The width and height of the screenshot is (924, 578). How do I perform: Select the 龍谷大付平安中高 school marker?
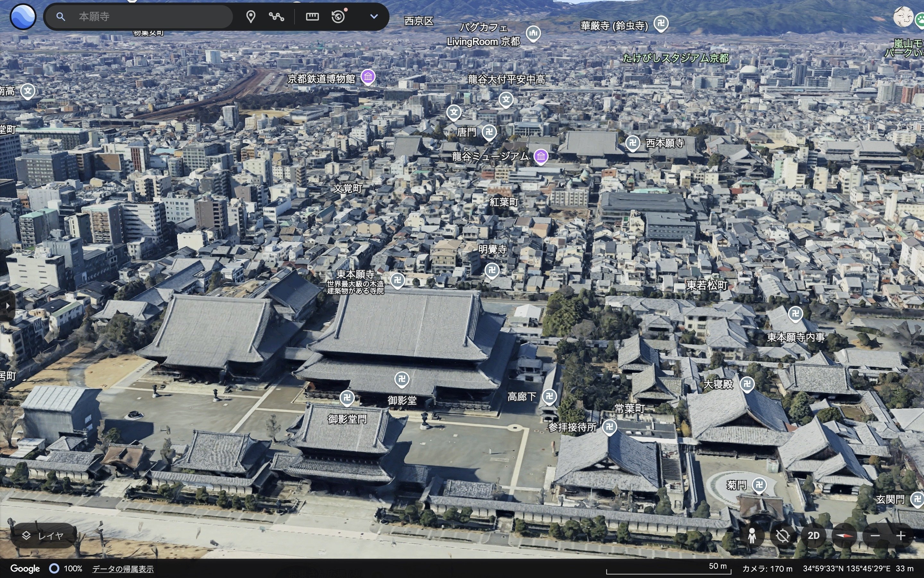point(506,100)
